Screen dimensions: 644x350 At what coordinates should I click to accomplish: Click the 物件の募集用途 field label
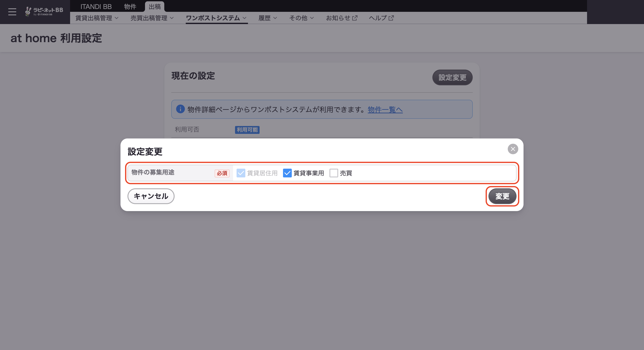tap(153, 172)
